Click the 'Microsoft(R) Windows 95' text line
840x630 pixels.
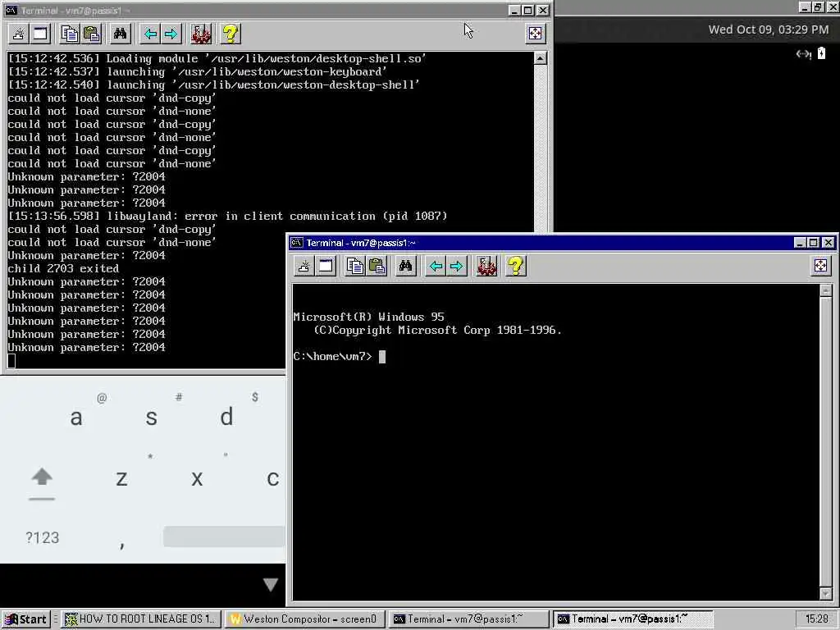click(368, 317)
